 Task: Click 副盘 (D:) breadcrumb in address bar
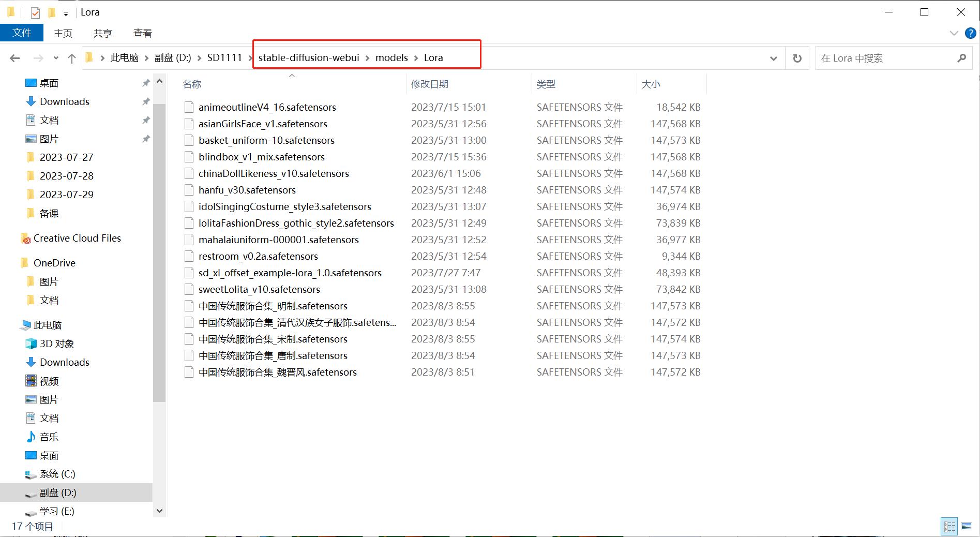(x=173, y=58)
